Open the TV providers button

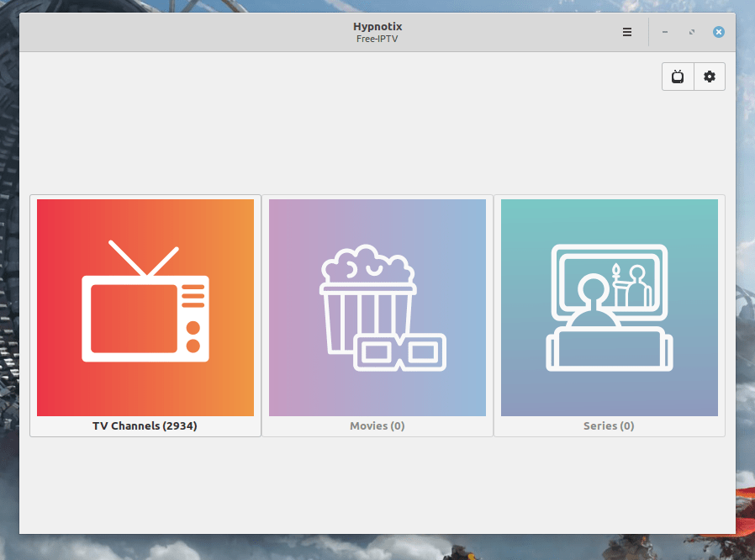pos(678,77)
